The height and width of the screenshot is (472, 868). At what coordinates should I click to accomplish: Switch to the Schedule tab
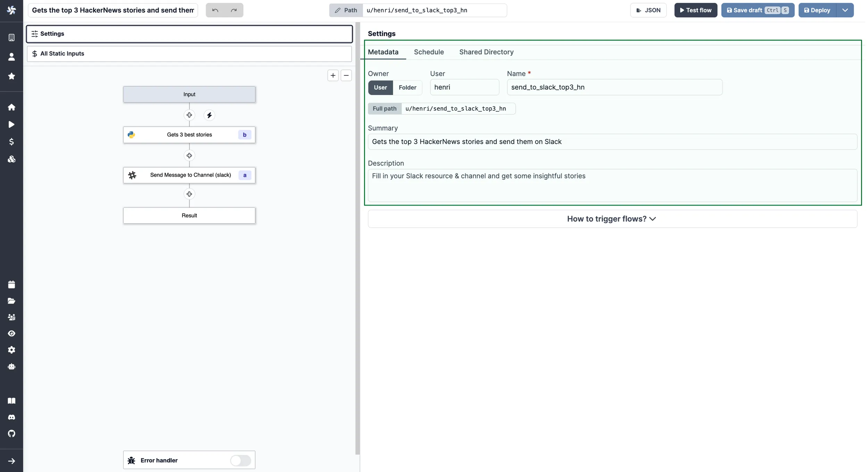click(x=429, y=52)
